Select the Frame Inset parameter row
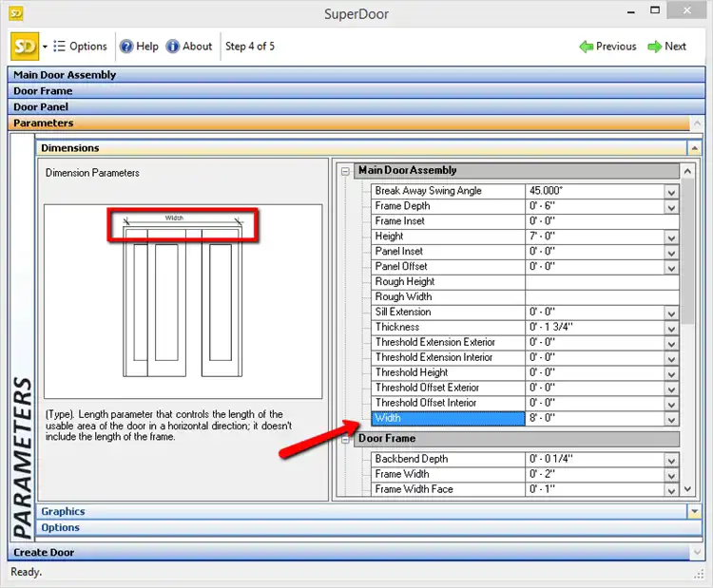 pos(525,220)
